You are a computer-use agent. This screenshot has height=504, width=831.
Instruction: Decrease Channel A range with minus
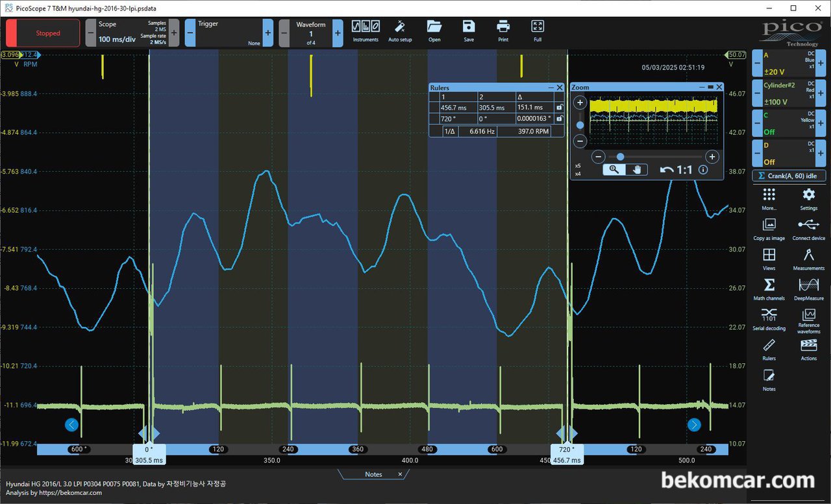tap(757, 64)
